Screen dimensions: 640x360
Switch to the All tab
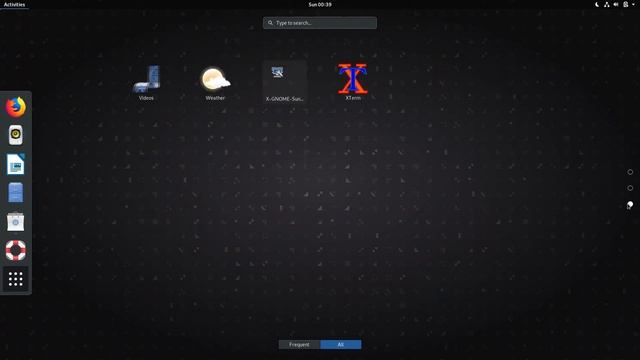tap(341, 344)
